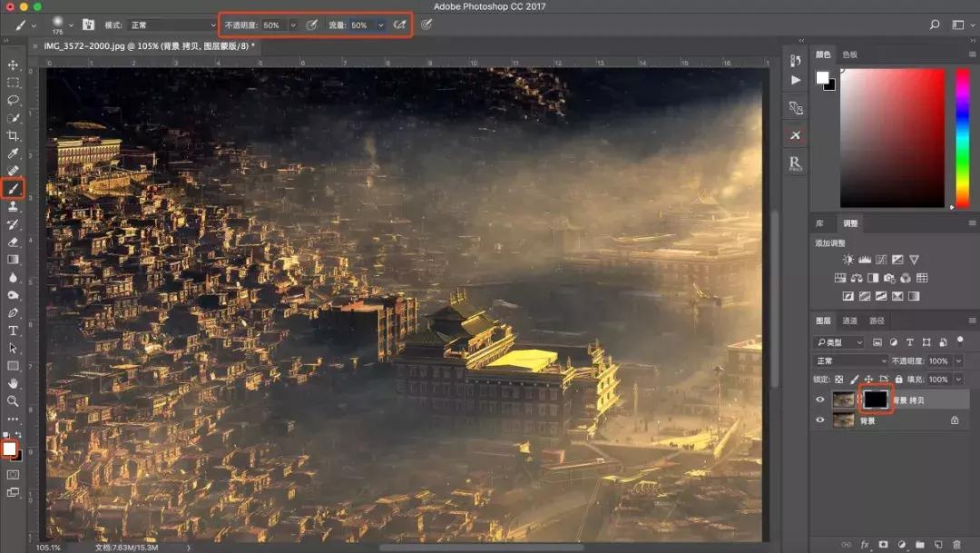This screenshot has height=553, width=980.
Task: Open the 色板 swatches tab
Action: 849,54
